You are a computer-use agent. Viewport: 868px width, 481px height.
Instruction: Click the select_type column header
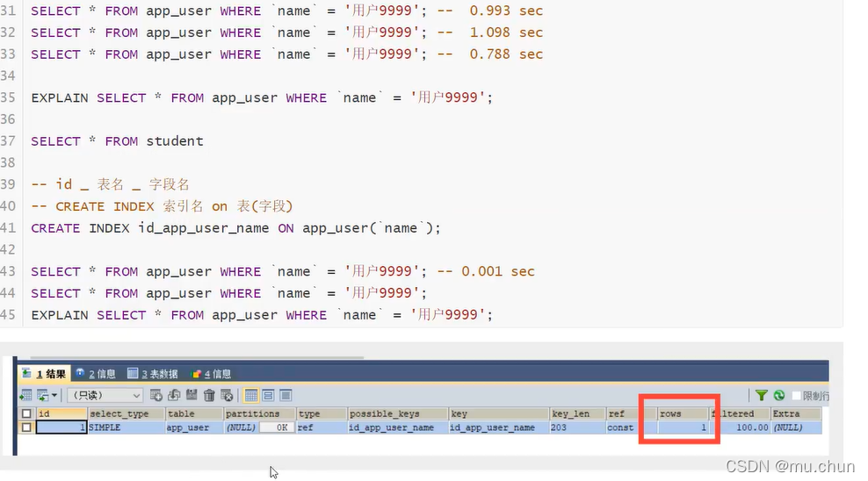pyautogui.click(x=127, y=413)
